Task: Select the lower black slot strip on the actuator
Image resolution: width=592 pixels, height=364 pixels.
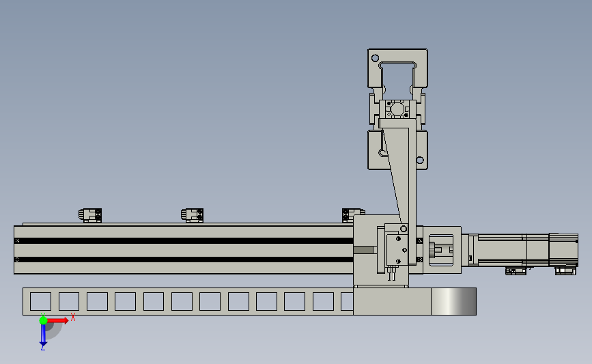Action: [x=184, y=260]
